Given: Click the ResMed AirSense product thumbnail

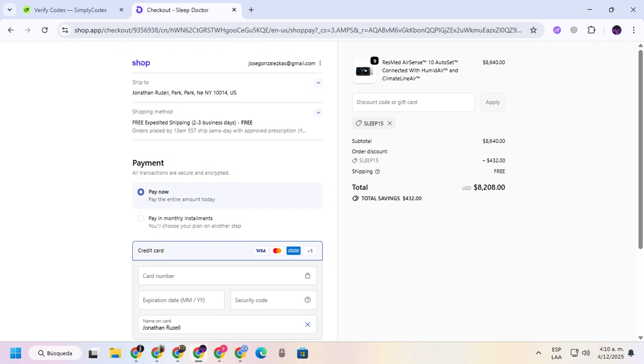Looking at the screenshot, I should [x=365, y=71].
